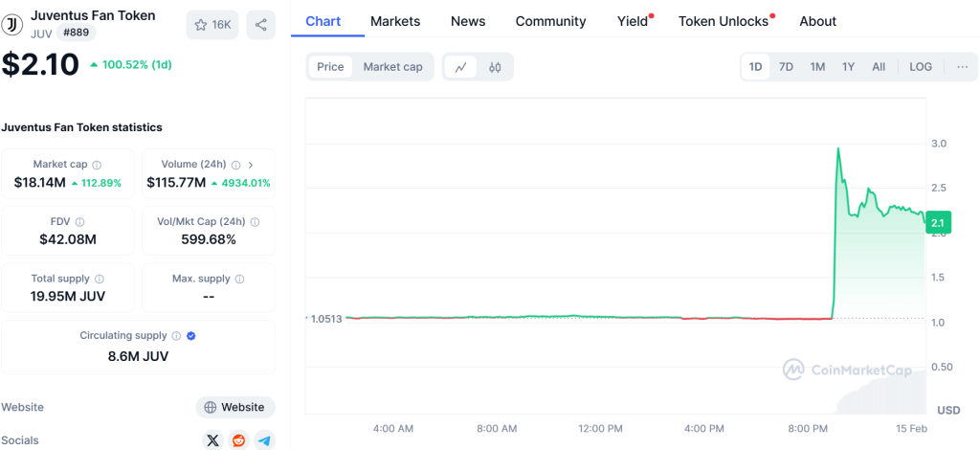Enable LOG scale on chart
This screenshot has height=450, width=980.
pyautogui.click(x=921, y=67)
